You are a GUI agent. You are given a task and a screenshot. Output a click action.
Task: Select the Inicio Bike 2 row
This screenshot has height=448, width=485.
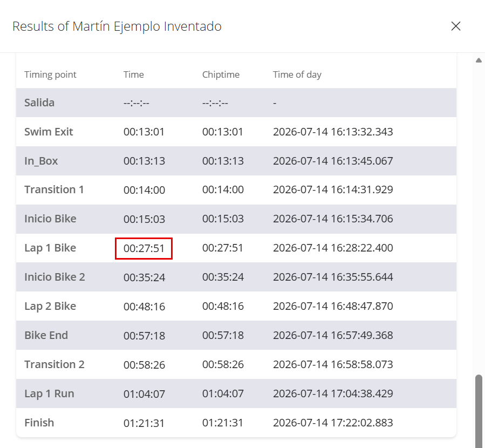(236, 277)
